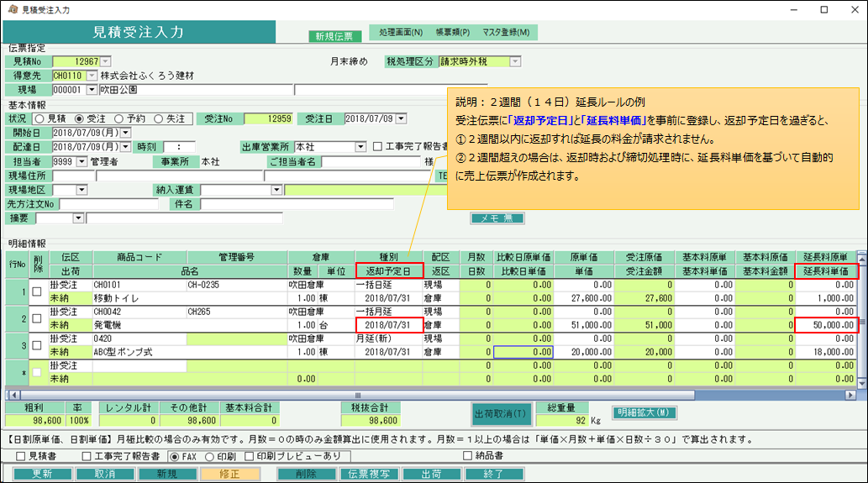Select the 印刷 output radio button
Screen dimensions: 868x483
209,457
